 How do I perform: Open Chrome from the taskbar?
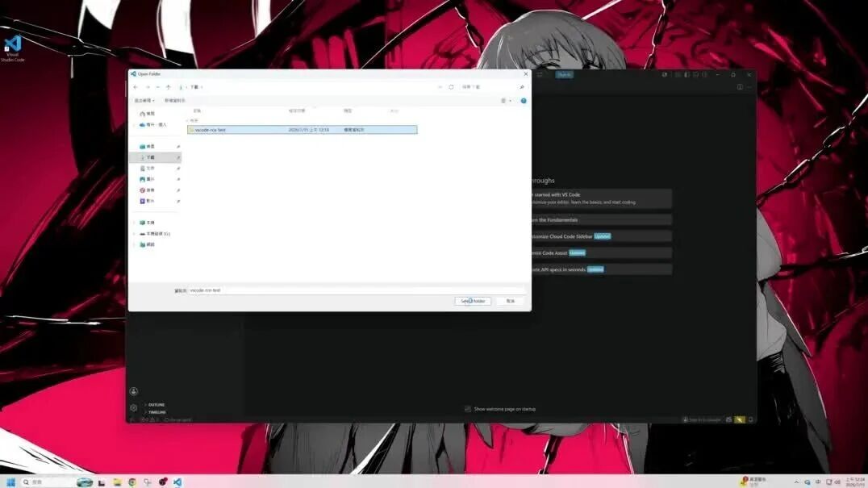(x=132, y=482)
